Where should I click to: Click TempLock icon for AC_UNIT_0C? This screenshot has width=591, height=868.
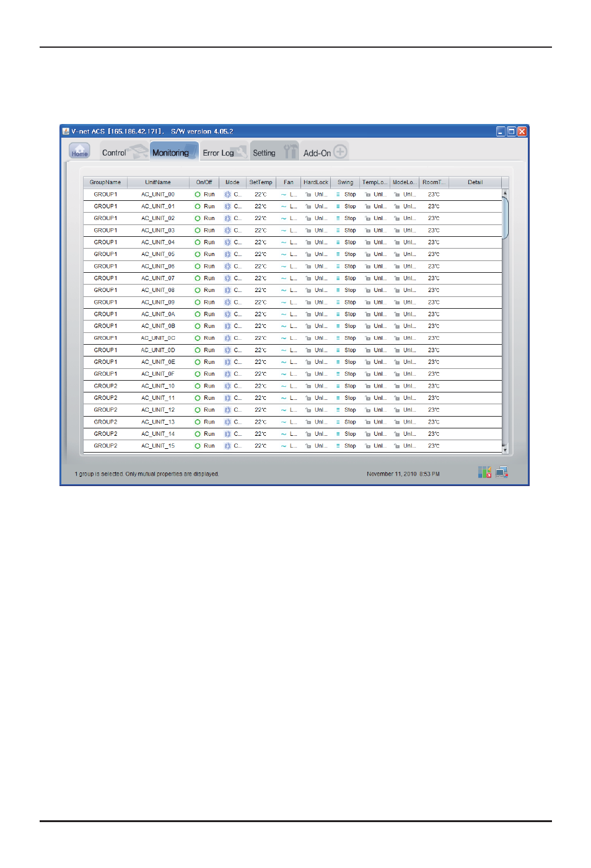pos(368,339)
